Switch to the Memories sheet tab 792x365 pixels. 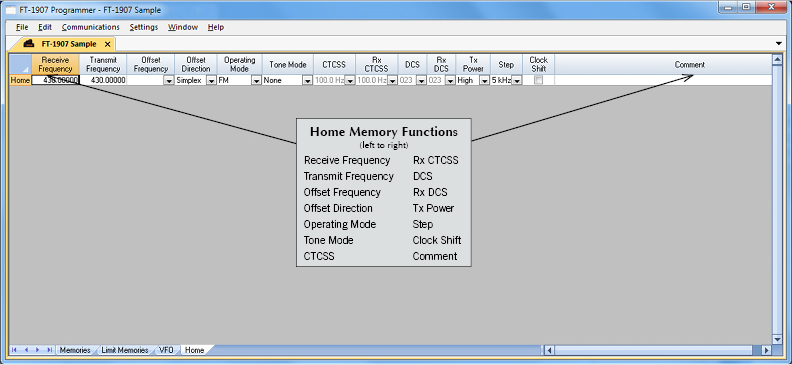75,350
